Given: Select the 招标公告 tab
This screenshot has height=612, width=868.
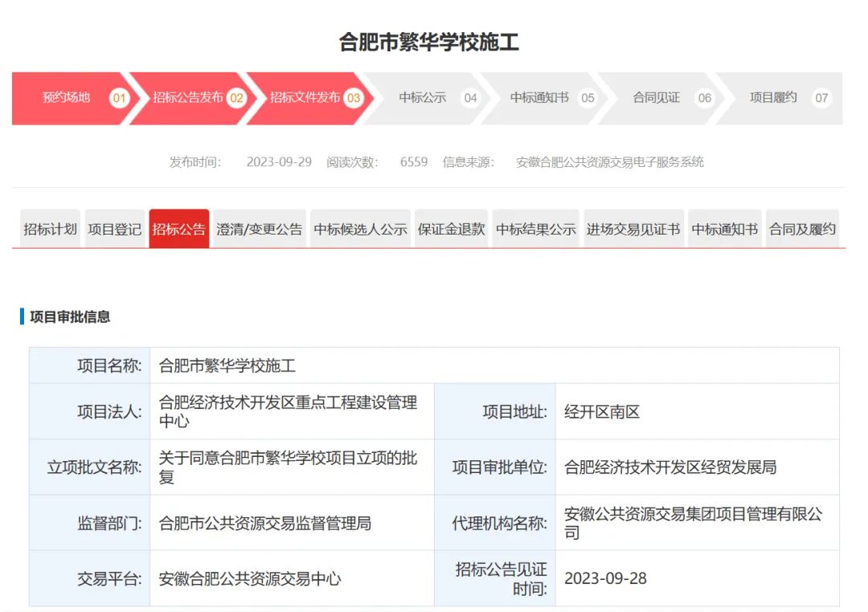Looking at the screenshot, I should (178, 229).
